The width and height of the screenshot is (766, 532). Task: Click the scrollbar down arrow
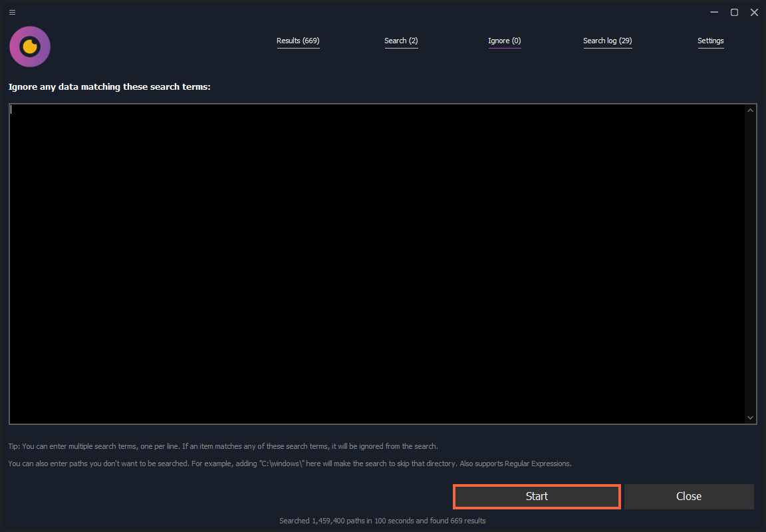pos(750,418)
